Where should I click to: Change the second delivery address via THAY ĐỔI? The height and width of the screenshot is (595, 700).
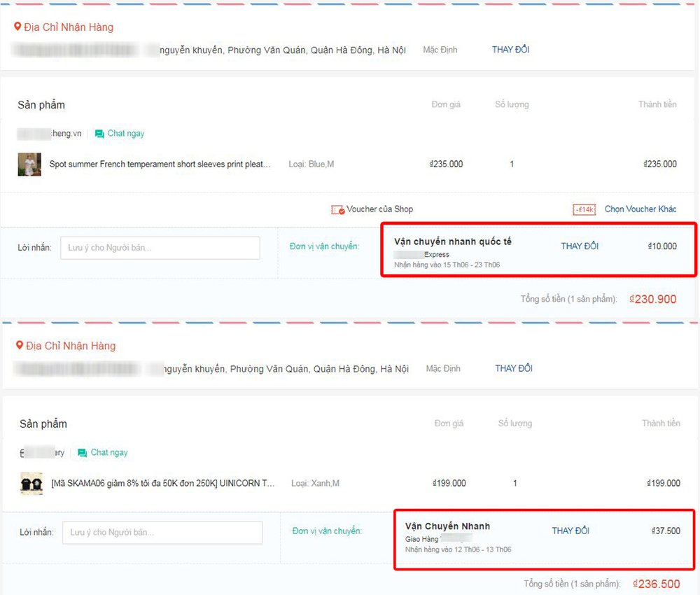514,369
